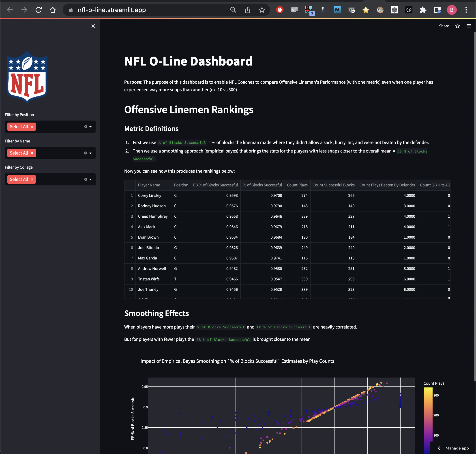Click the zoom search icon in the address bar
The image size is (476, 454).
233,10
